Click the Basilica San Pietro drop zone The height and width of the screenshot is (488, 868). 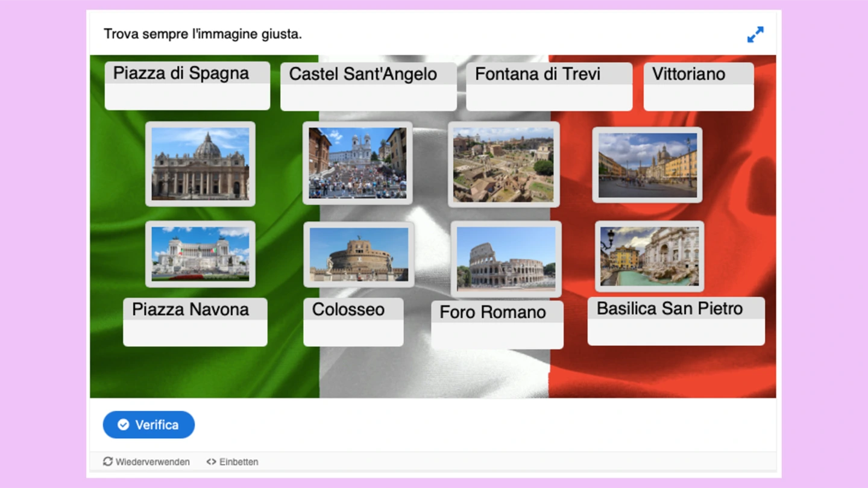tap(676, 331)
